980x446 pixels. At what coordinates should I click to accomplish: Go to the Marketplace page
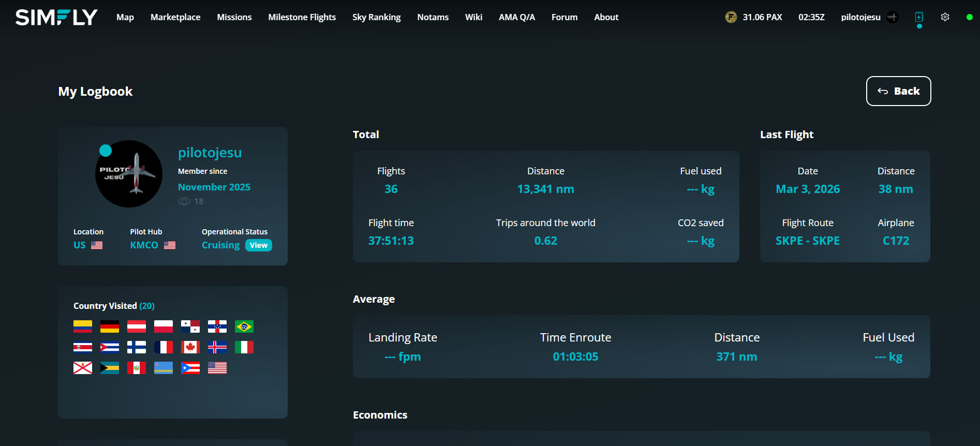click(x=175, y=17)
